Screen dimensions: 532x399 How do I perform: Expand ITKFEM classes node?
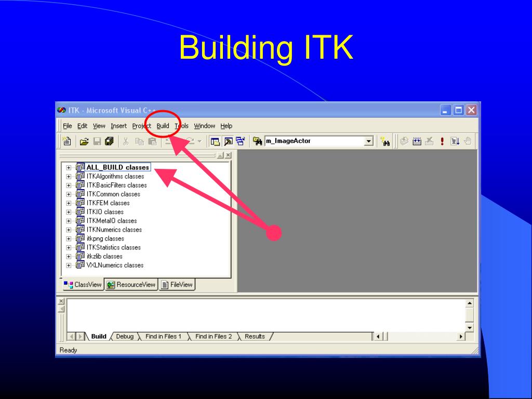[69, 203]
